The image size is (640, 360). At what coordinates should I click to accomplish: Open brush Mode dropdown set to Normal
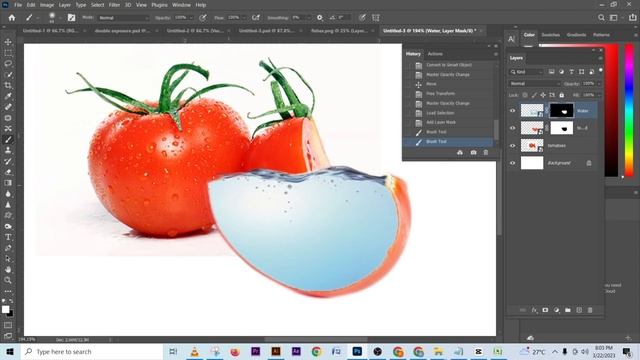pyautogui.click(x=124, y=18)
